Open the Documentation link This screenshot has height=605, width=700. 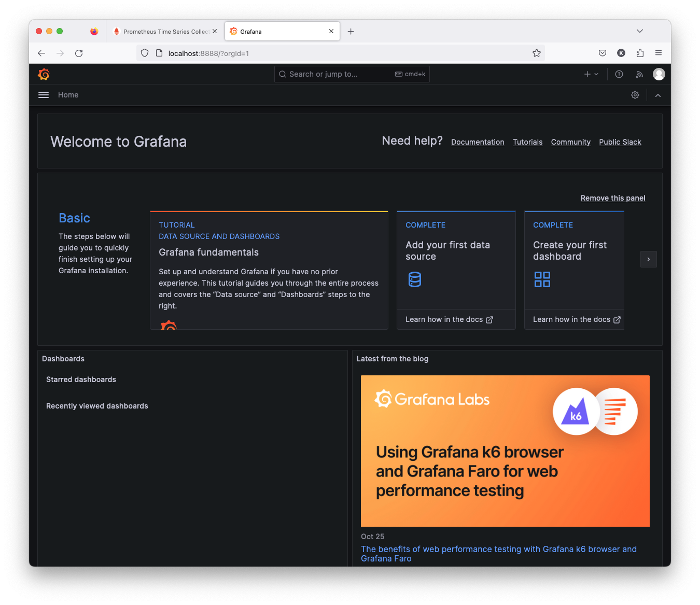point(478,142)
